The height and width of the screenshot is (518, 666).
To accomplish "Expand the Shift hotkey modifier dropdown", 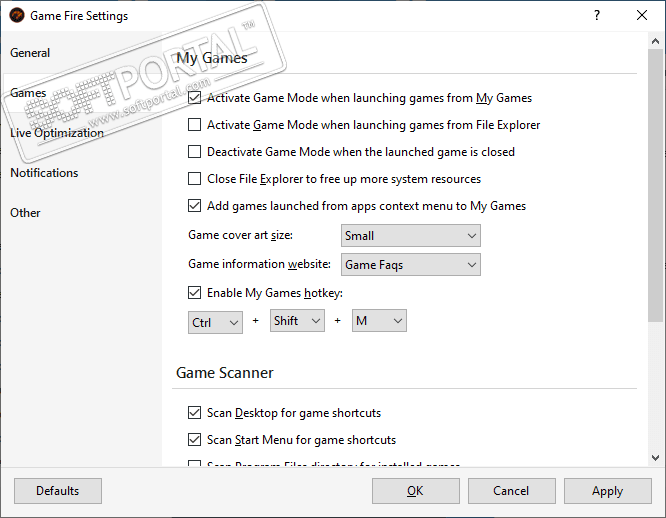I will [x=297, y=321].
